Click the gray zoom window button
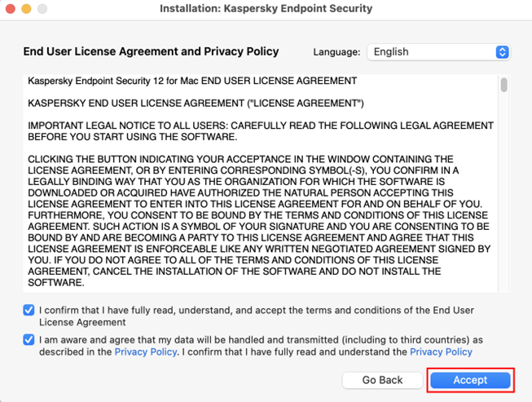The height and width of the screenshot is (402, 532). [x=42, y=9]
